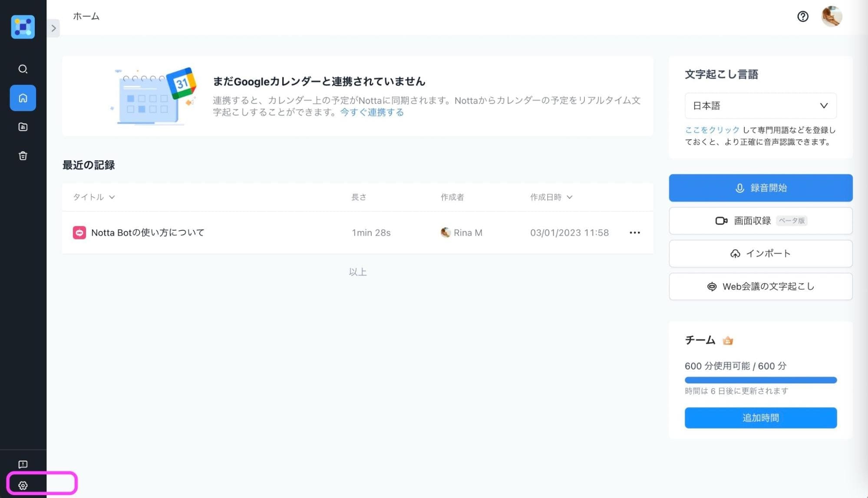The width and height of the screenshot is (868, 498).
Task: Sort records by タイトル column
Action: [x=94, y=197]
